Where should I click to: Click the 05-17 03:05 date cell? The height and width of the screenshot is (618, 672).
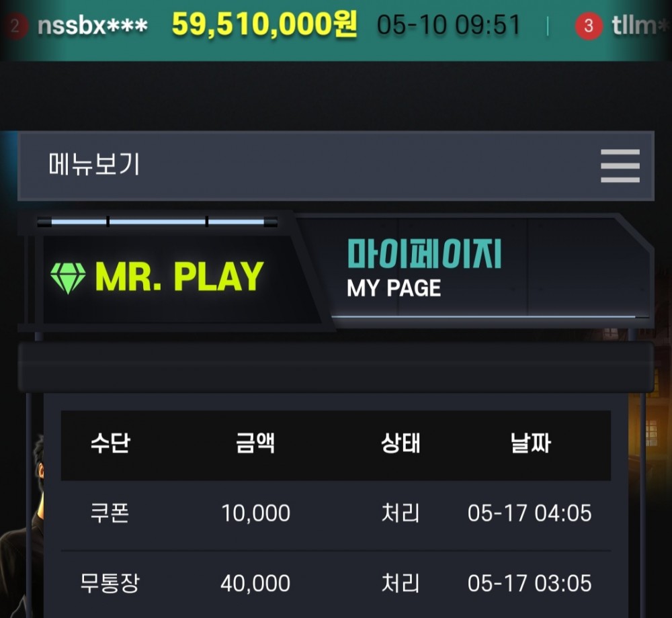pyautogui.click(x=530, y=583)
